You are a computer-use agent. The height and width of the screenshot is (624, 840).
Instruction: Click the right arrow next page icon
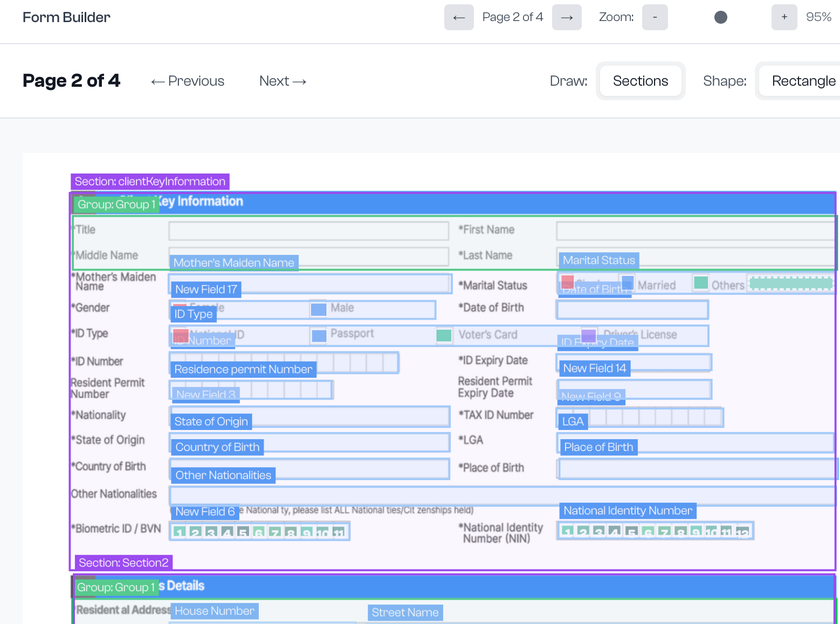click(x=567, y=17)
